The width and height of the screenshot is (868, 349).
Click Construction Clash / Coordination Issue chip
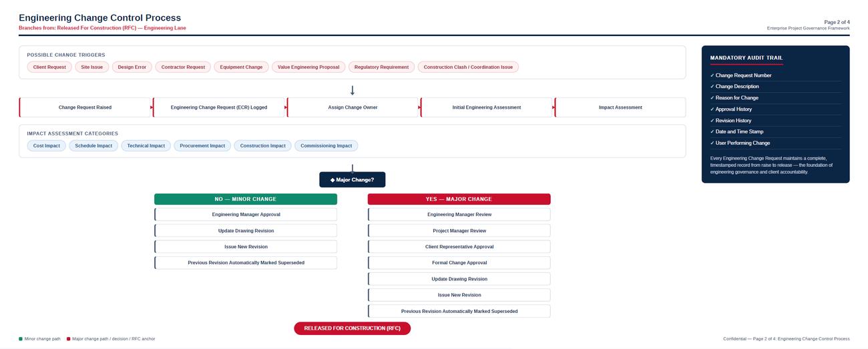point(468,67)
